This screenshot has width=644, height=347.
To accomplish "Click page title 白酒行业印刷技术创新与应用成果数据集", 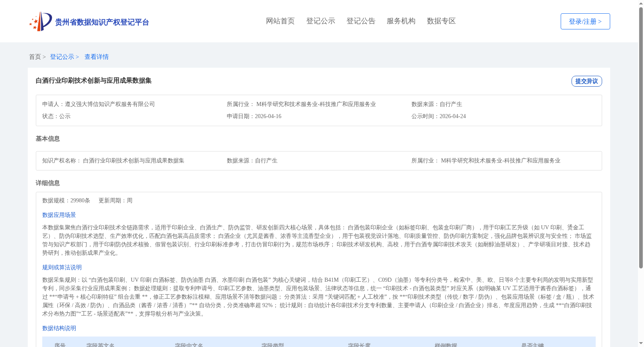I will [93, 81].
